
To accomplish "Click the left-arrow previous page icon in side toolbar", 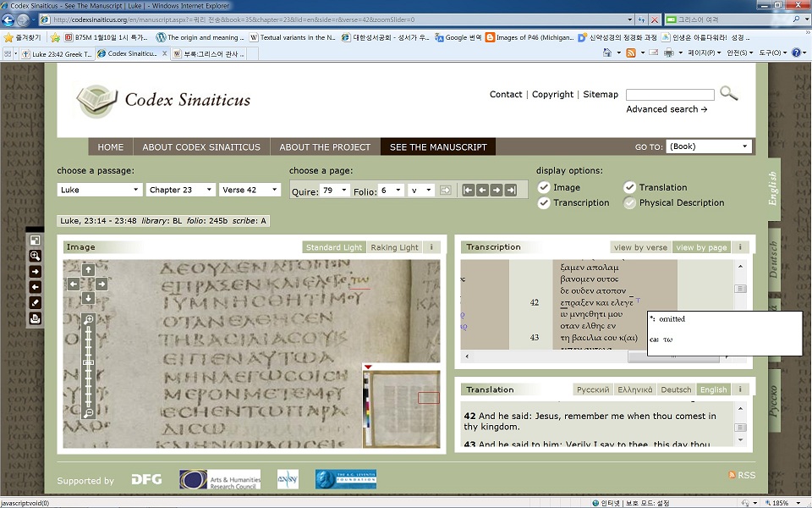I will (36, 287).
